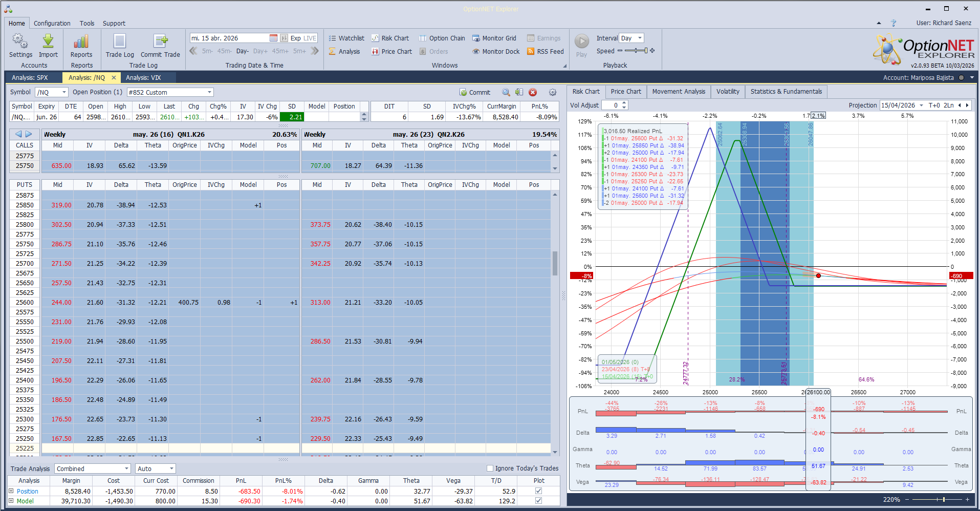
Task: Increase playback speed with plus button
Action: (x=652, y=51)
